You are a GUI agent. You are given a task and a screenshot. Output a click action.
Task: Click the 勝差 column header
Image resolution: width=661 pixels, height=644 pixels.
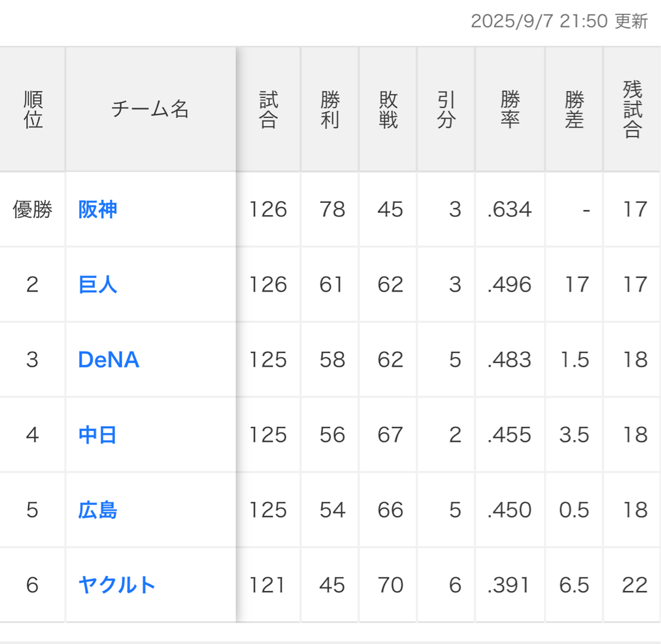pos(574,110)
